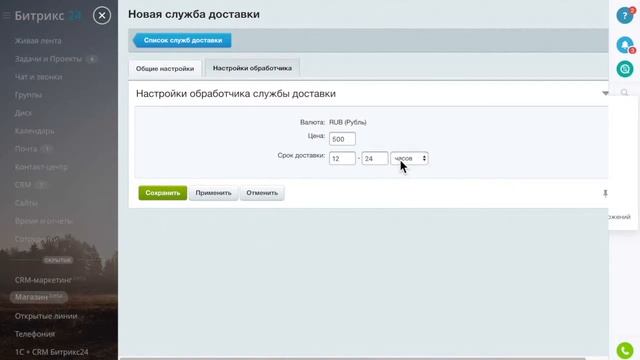Close the slider with the round X button
The height and width of the screenshot is (360, 640).
pos(102,16)
